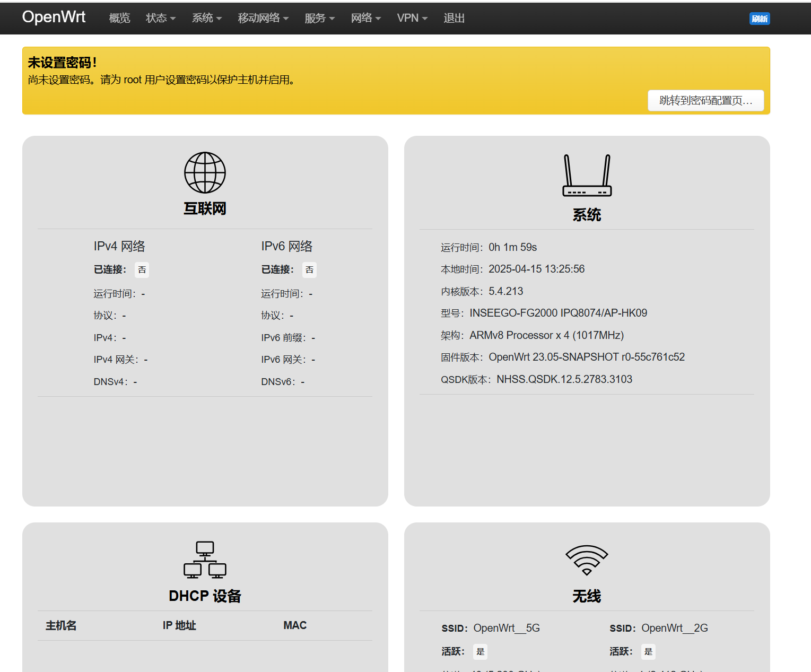
Task: Open the VPN dropdown menu
Action: click(x=412, y=18)
